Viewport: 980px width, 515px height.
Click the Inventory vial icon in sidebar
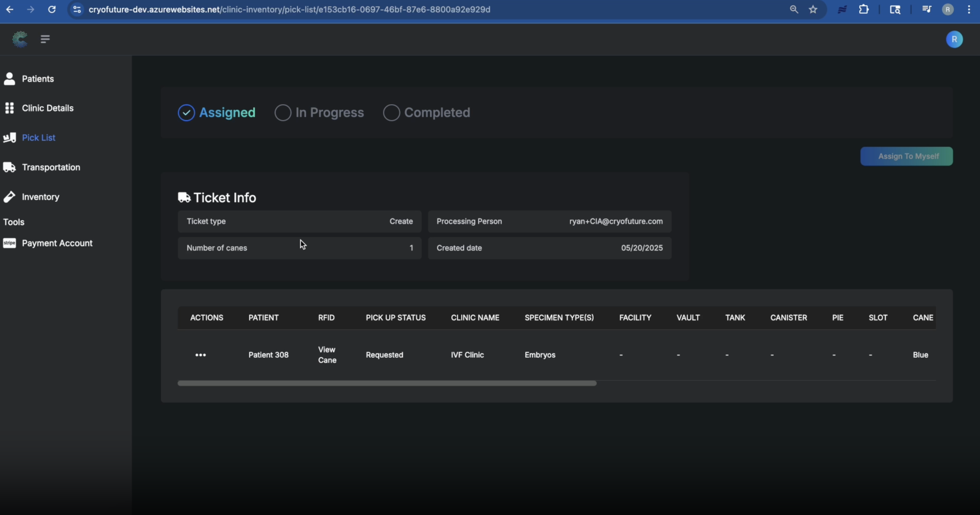[9, 197]
